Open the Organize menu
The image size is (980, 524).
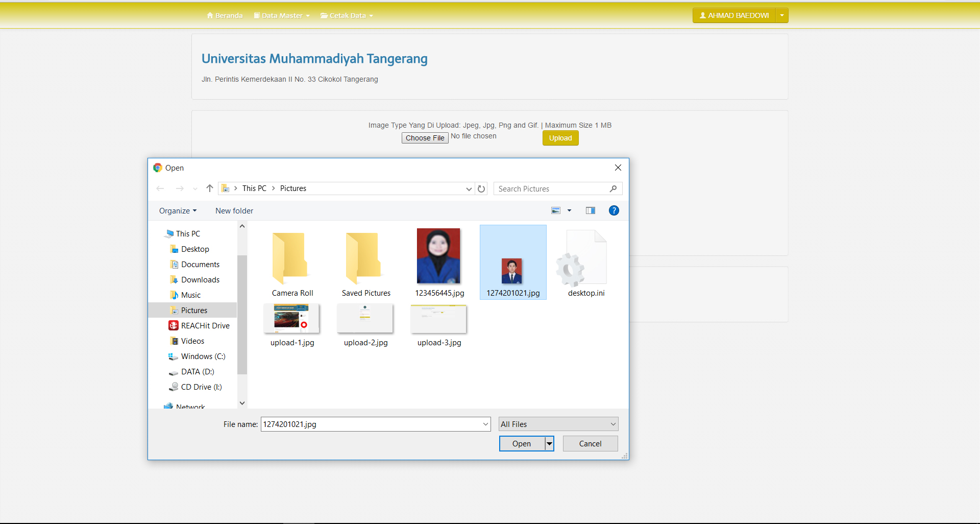tap(178, 211)
